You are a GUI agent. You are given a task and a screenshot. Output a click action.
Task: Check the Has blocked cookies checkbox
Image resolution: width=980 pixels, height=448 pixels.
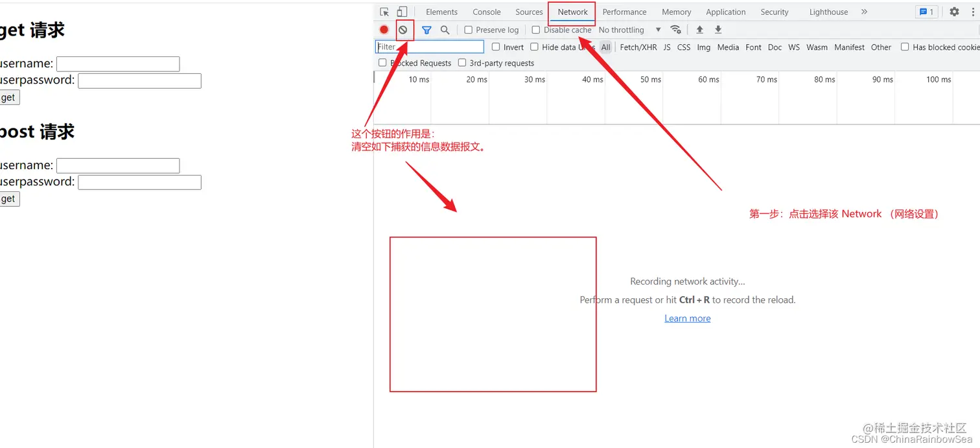pyautogui.click(x=905, y=47)
